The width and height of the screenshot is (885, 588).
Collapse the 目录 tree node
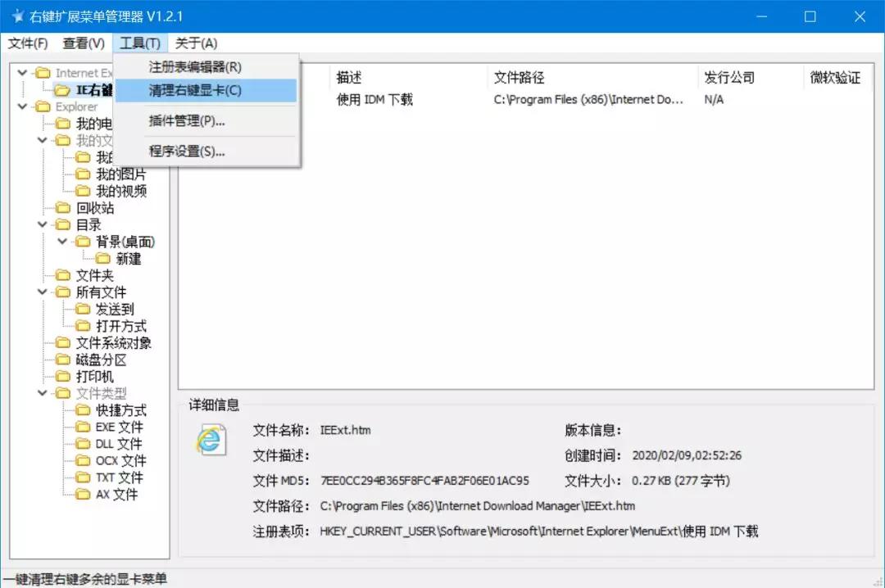point(43,224)
